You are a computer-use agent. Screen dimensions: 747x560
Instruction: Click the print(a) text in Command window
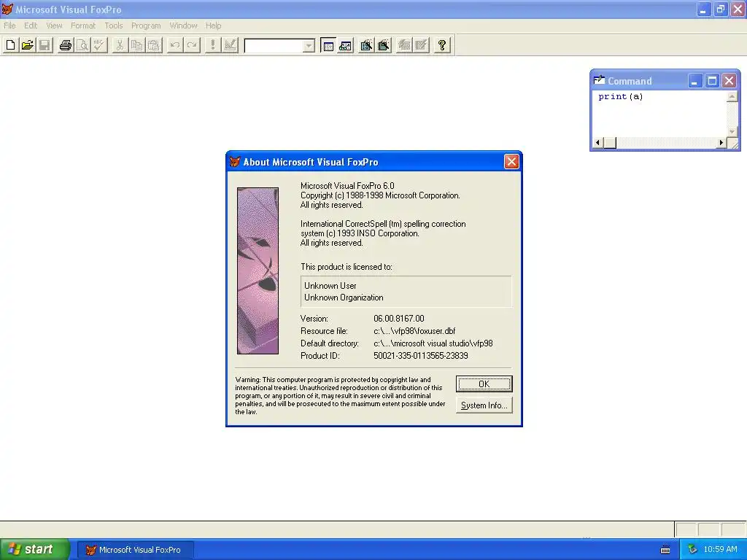coord(620,97)
